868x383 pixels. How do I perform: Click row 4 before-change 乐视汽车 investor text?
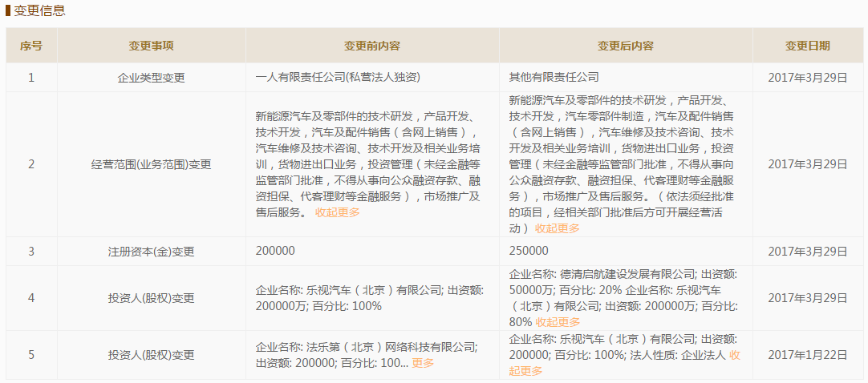point(371,298)
